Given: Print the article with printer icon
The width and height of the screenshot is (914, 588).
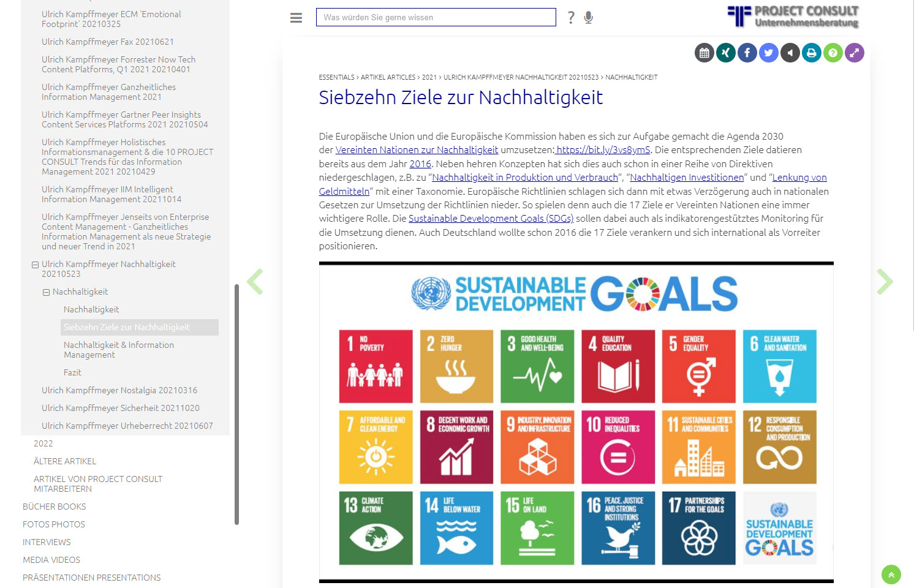Looking at the screenshot, I should pos(812,53).
